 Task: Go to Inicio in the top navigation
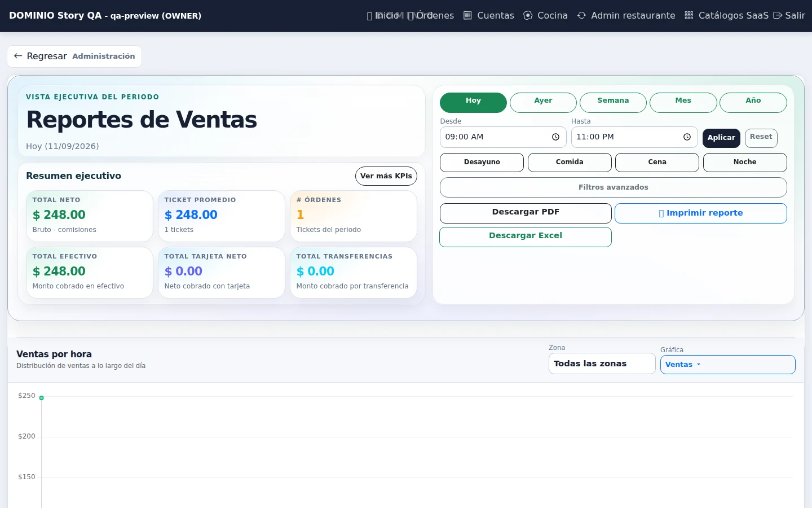[383, 16]
